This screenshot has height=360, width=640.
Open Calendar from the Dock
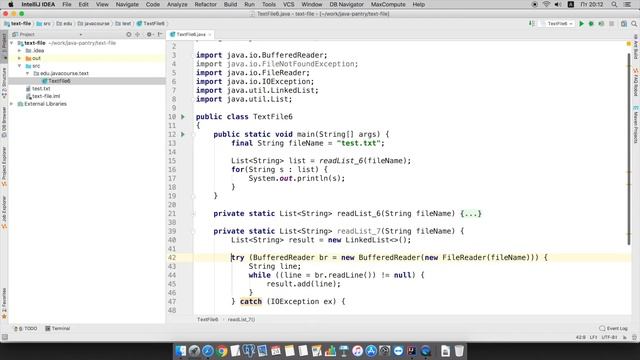(276, 351)
